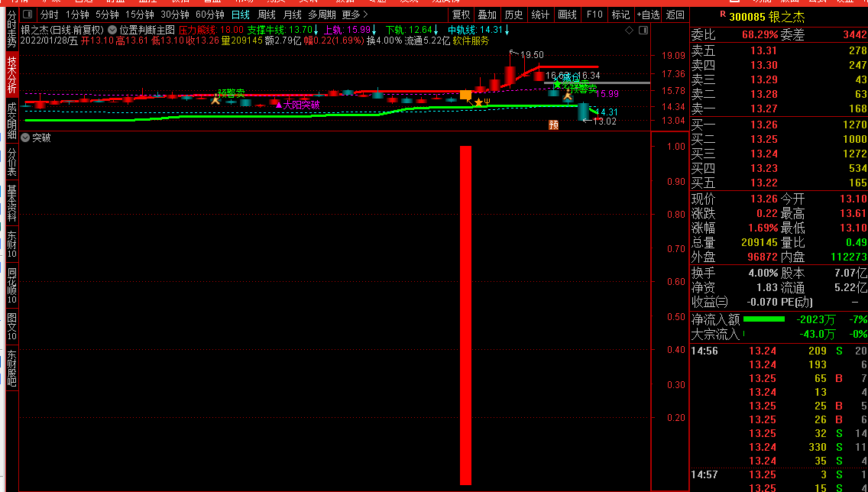Click the 换手 4.00% value
This screenshot has width=868, height=492.
tap(763, 274)
